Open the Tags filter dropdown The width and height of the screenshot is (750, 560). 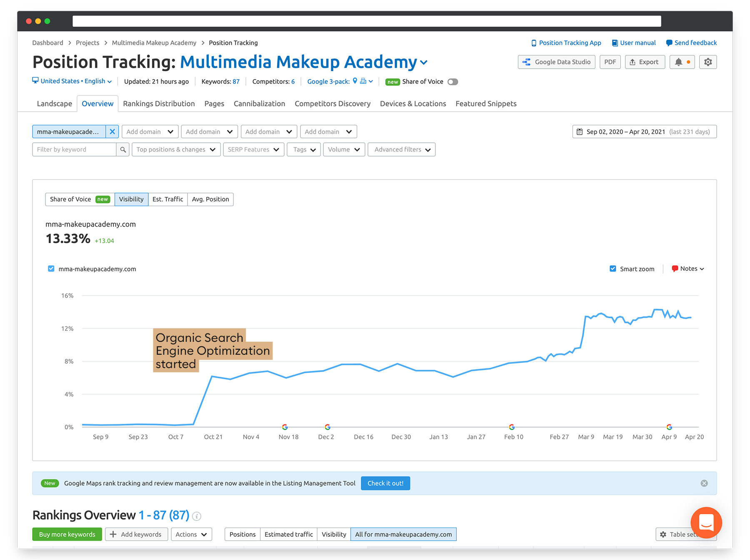pos(304,149)
